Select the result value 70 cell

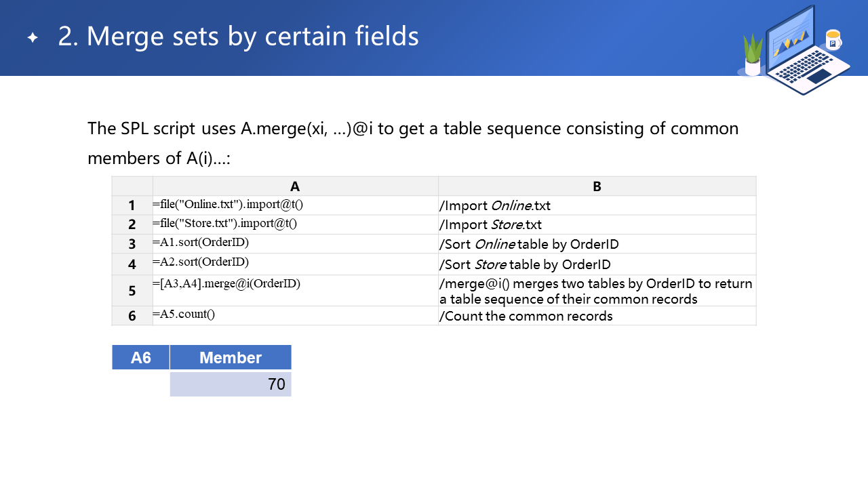231,384
